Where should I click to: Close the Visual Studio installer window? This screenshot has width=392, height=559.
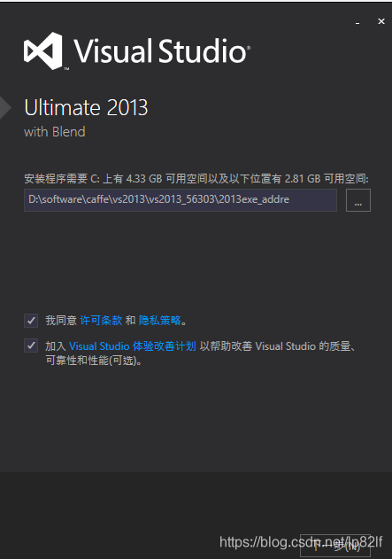click(381, 21)
